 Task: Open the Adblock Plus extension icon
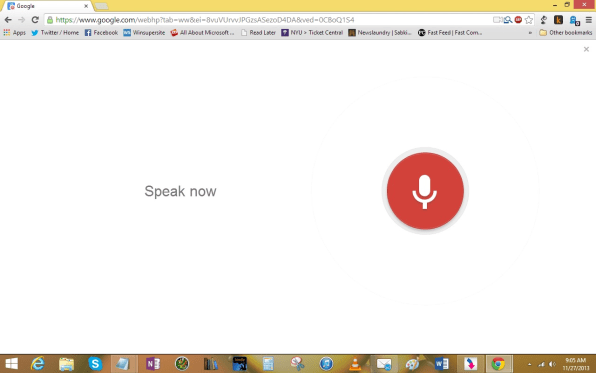coord(518,19)
